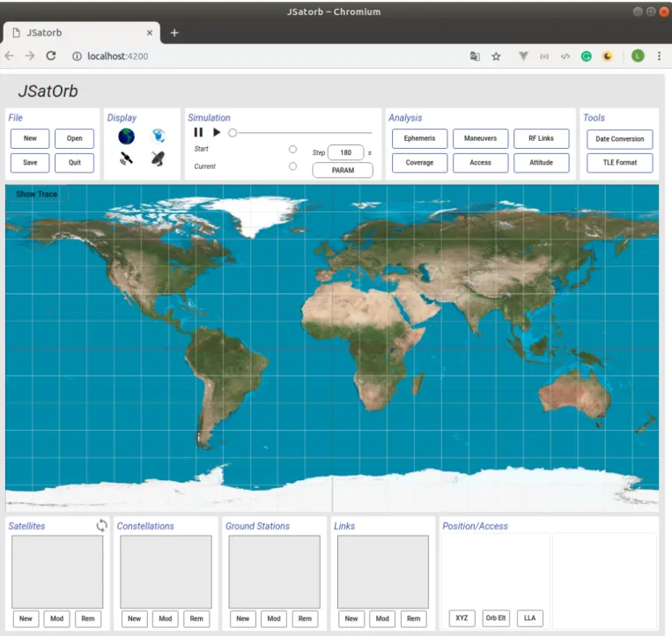The image size is (672, 636).
Task: Click the satellite display icon
Action: tap(126, 159)
